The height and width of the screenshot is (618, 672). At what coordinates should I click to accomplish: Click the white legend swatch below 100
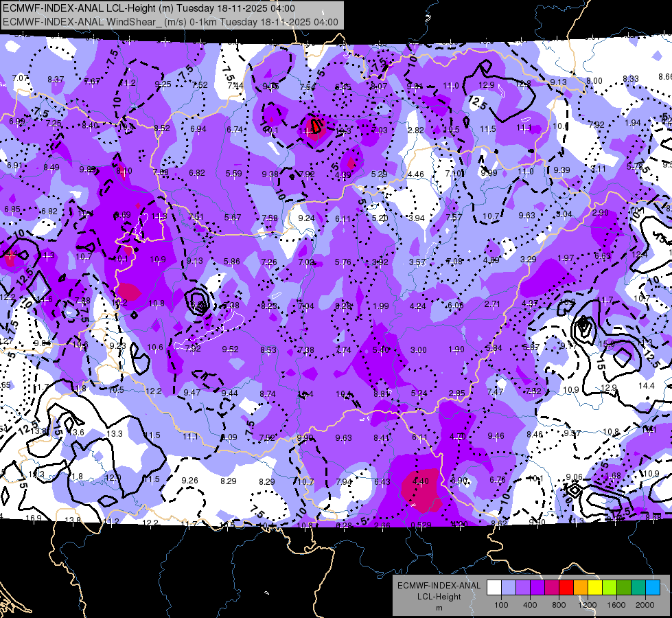coord(494,588)
